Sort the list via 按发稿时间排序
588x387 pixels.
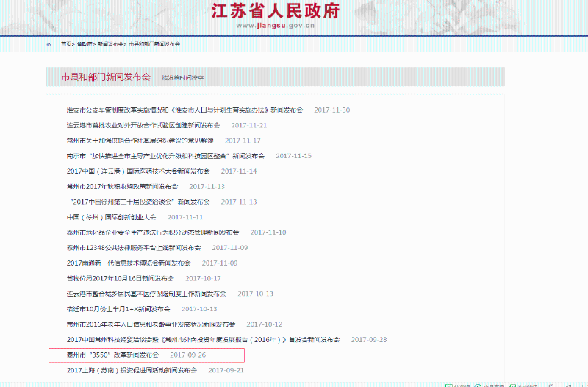183,77
